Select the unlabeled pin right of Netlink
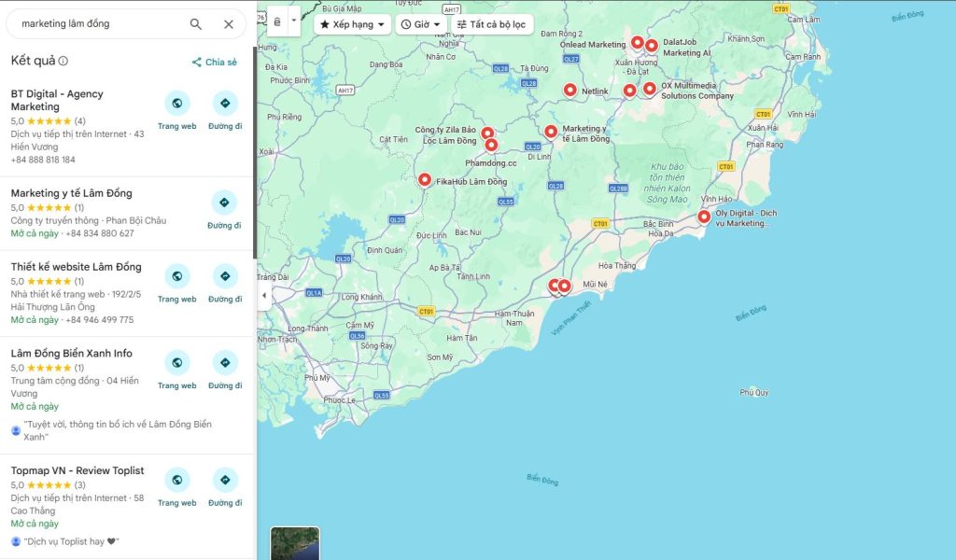Screen dimensions: 956x560 click(x=630, y=91)
